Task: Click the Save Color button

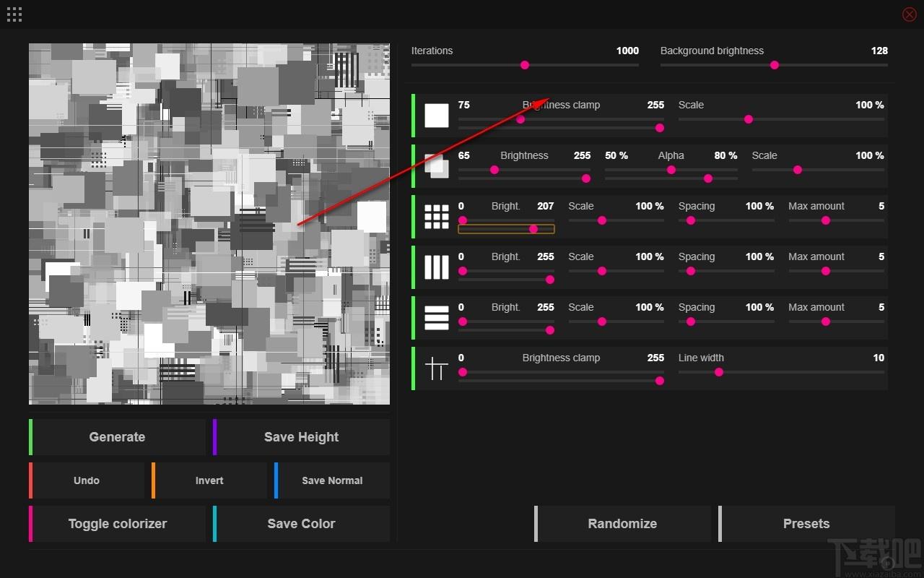Action: point(301,524)
